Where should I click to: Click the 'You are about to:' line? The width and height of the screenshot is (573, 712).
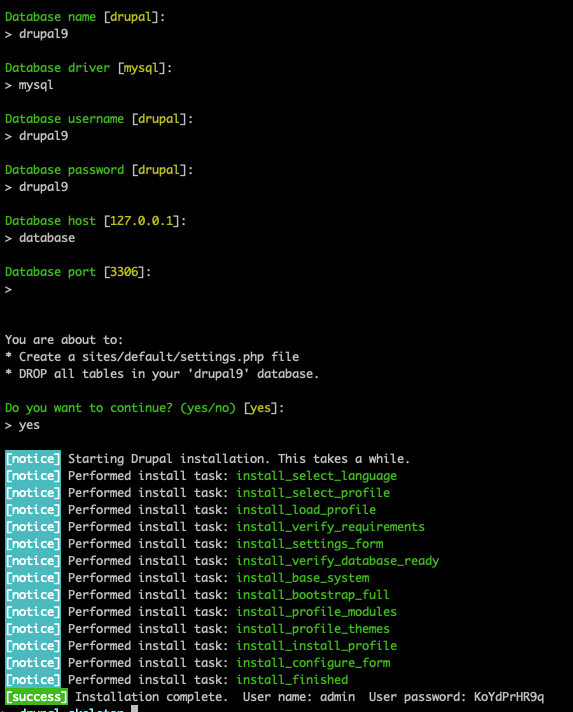pyautogui.click(x=64, y=340)
